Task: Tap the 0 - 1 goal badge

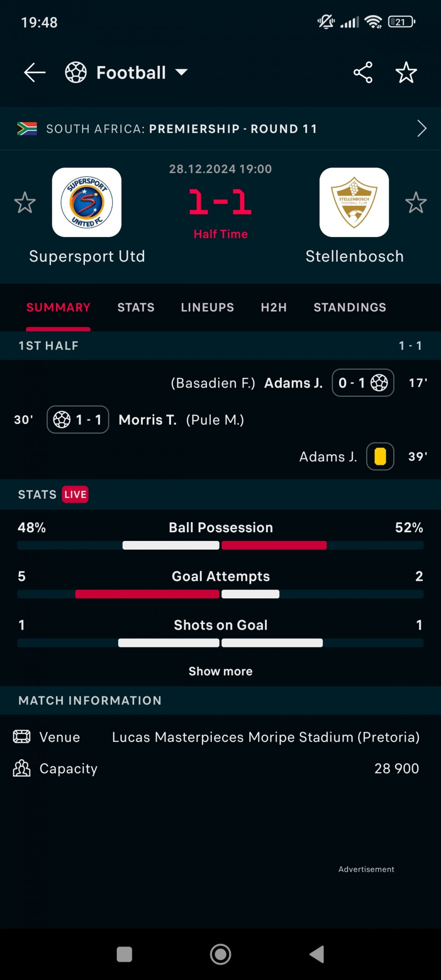Action: pyautogui.click(x=363, y=383)
